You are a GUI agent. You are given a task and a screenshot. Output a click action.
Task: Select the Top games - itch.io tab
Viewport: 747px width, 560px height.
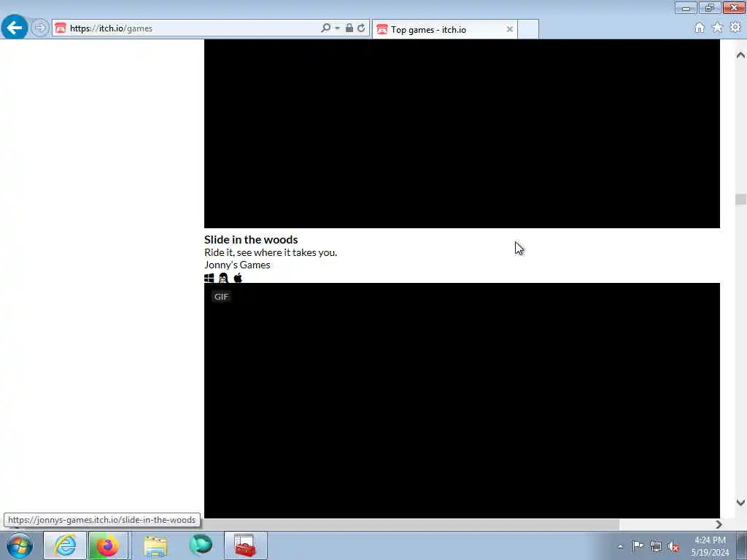coord(444,29)
